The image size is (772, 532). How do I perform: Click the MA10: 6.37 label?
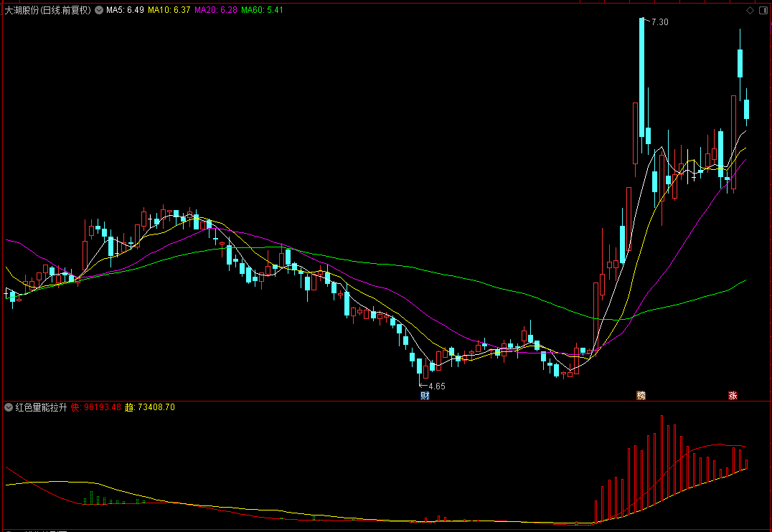169,10
